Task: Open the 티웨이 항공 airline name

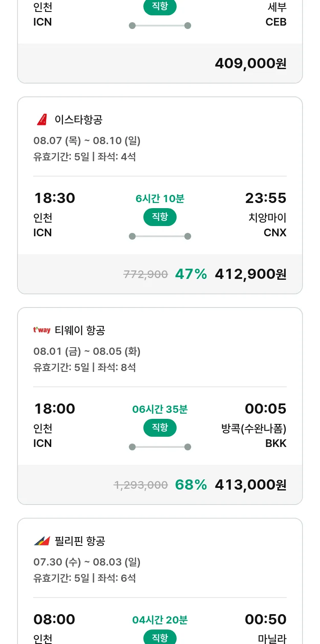Action: [x=80, y=330]
